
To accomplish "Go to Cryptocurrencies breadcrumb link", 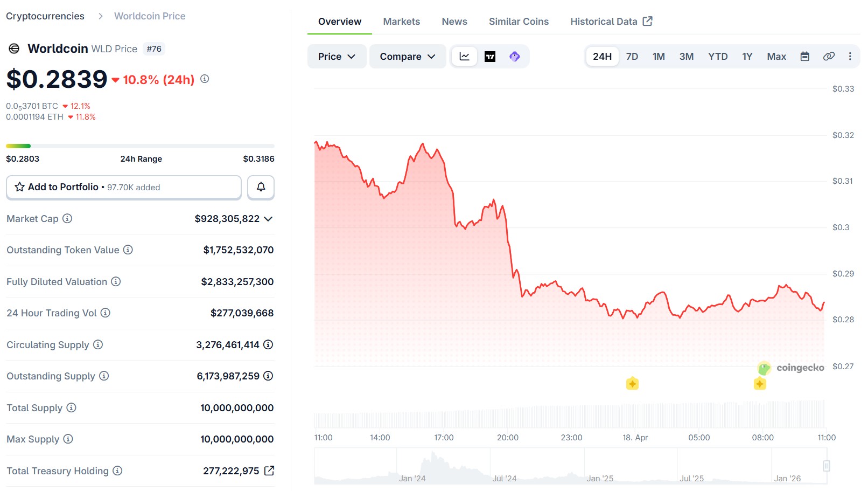I will (x=45, y=16).
